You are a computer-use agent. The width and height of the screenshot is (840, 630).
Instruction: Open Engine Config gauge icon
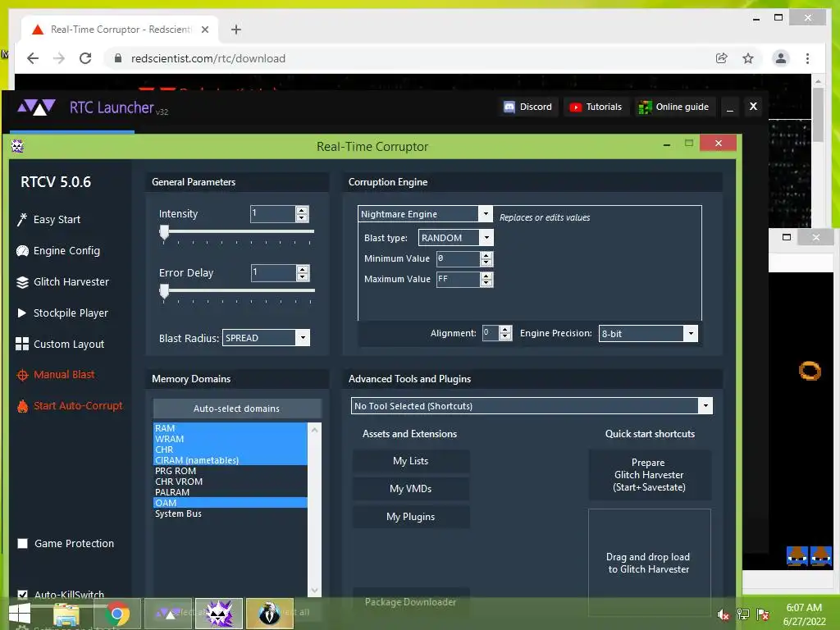click(x=22, y=251)
